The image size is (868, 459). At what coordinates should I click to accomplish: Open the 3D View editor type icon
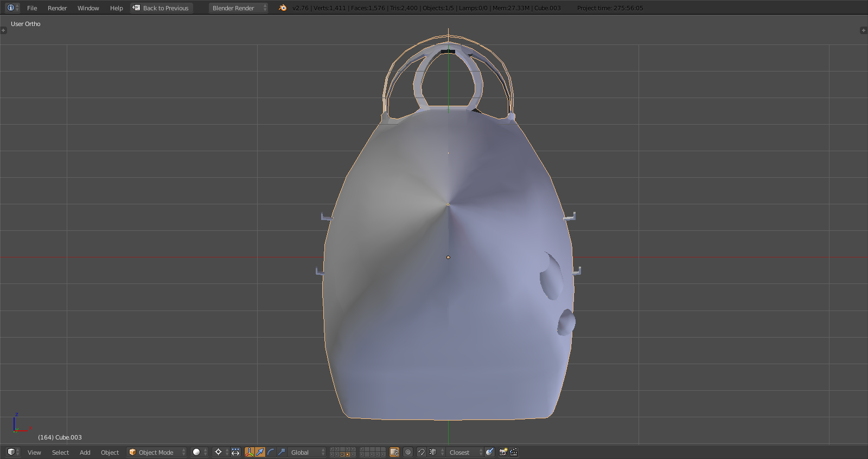point(12,452)
